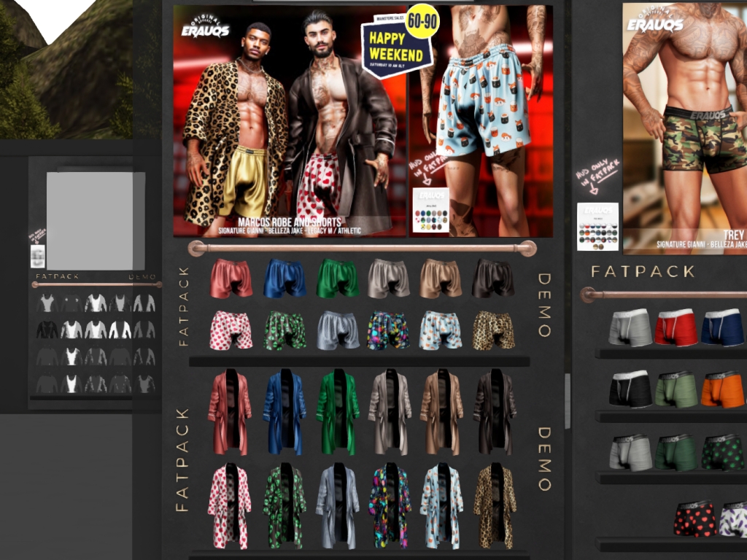
Task: Click the vertical DEMO label beside shorts
Action: point(544,305)
